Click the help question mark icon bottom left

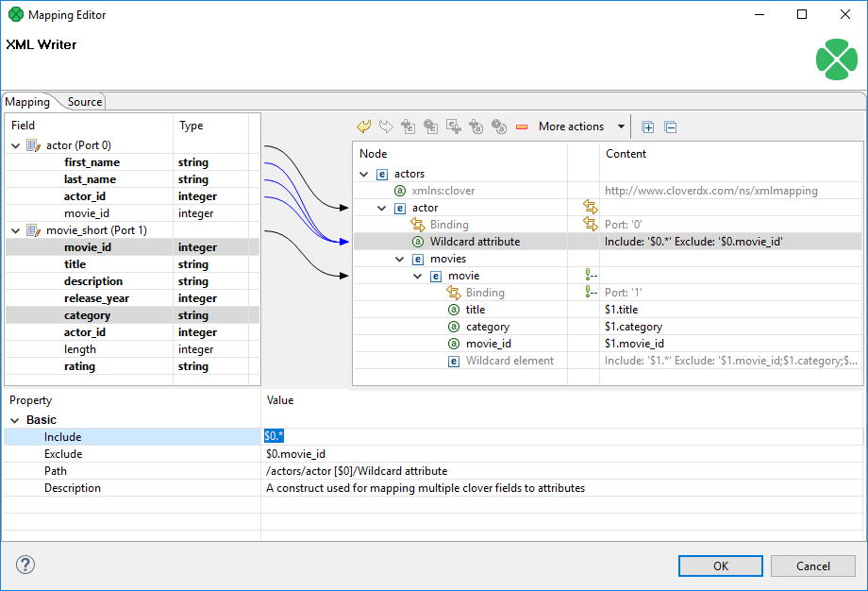tap(25, 565)
